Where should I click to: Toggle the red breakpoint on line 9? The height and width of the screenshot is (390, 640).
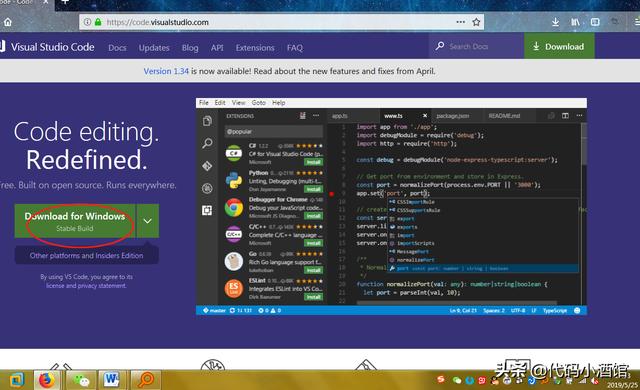pyautogui.click(x=331, y=194)
